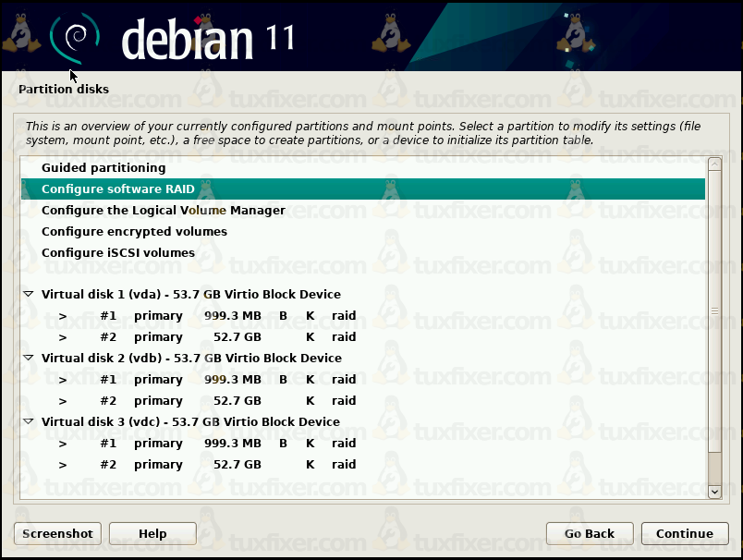
Task: Collapse Virtual disk 3 (vdc) triangle
Action: pos(29,422)
